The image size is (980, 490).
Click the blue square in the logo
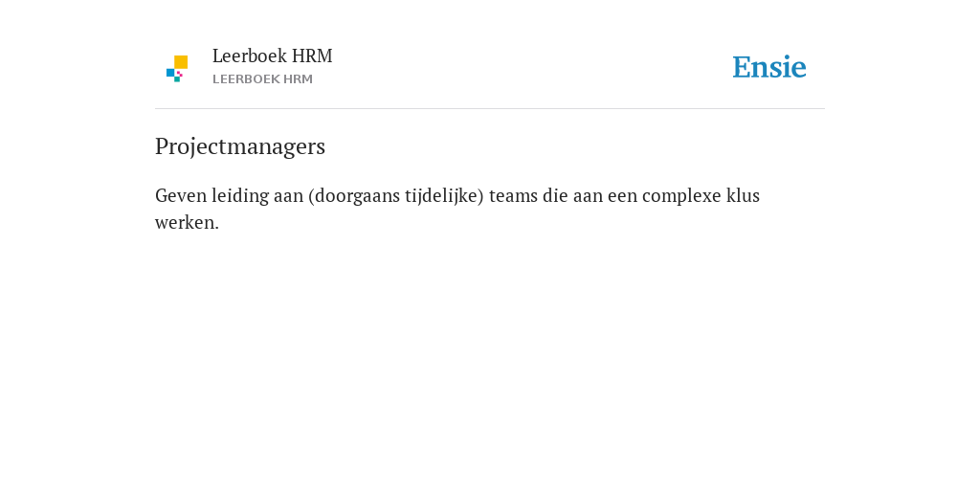point(170,73)
